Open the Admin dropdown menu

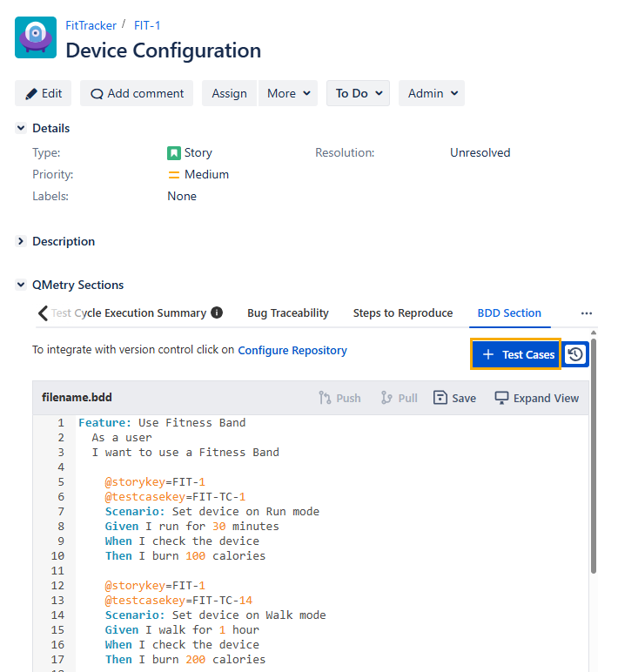(x=432, y=93)
